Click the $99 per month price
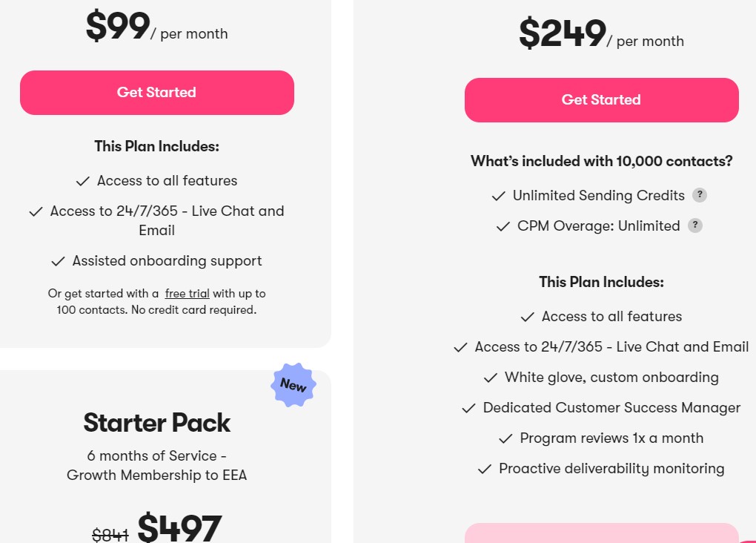 156,27
